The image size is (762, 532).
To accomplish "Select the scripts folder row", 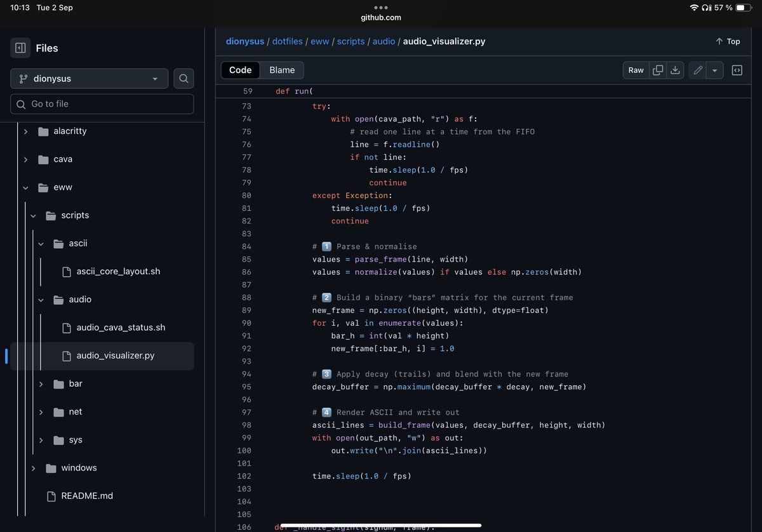I will coord(102,215).
